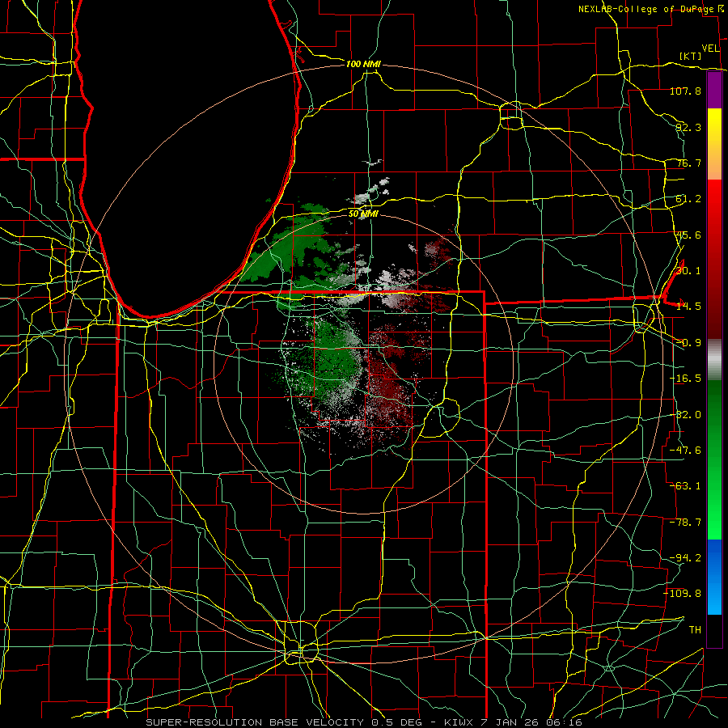
Task: Select the -109.8 legend value
Action: pos(683,594)
